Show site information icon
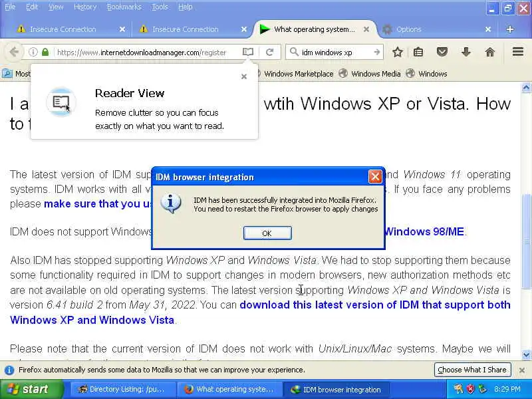532x399 pixels. pos(33,52)
